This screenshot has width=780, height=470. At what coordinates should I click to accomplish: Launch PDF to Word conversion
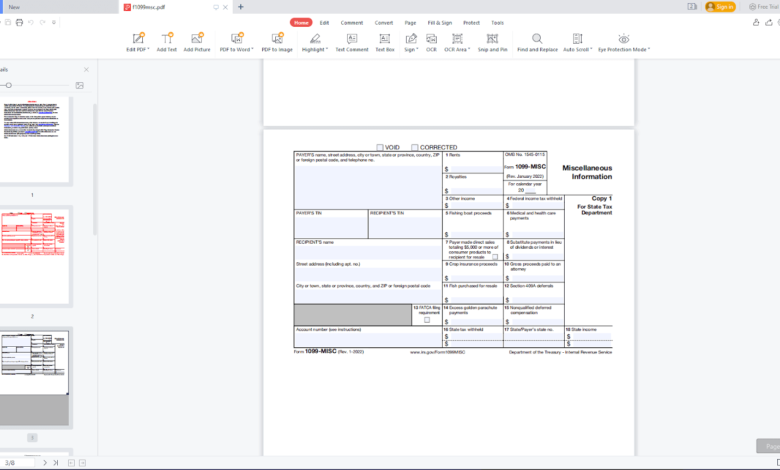point(236,42)
